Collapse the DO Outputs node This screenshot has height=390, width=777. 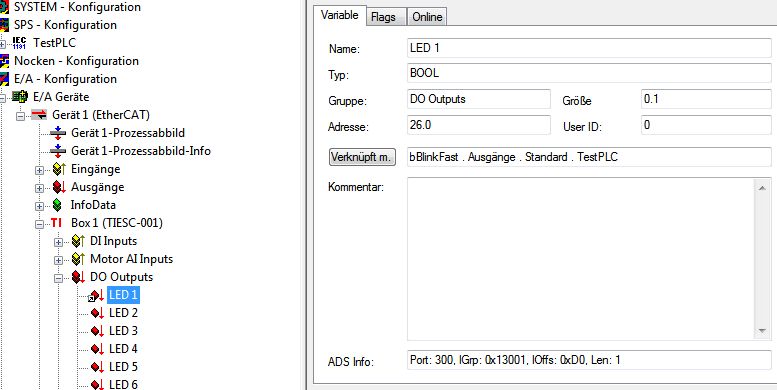pos(58,278)
